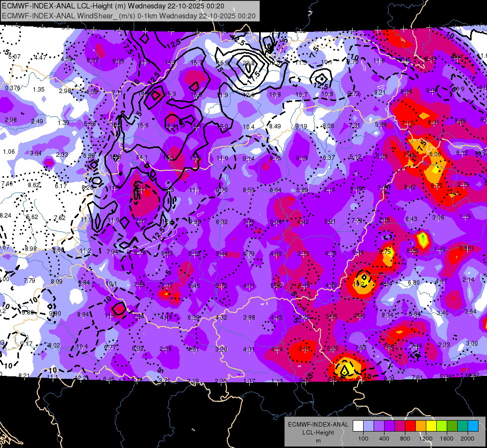The height and width of the screenshot is (448, 487).
Task: Select the sky blue legend color box
Action: coord(473,426)
